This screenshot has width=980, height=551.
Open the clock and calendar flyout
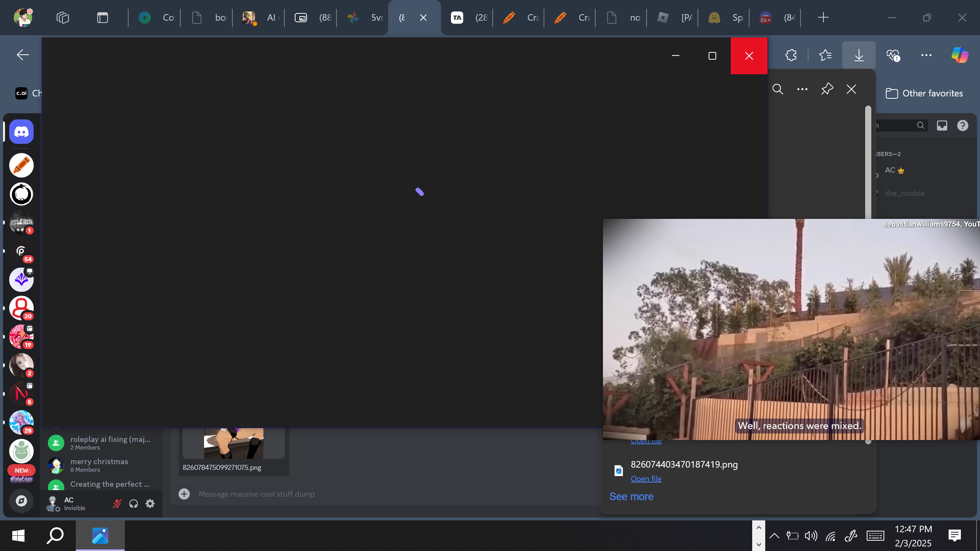point(913,536)
